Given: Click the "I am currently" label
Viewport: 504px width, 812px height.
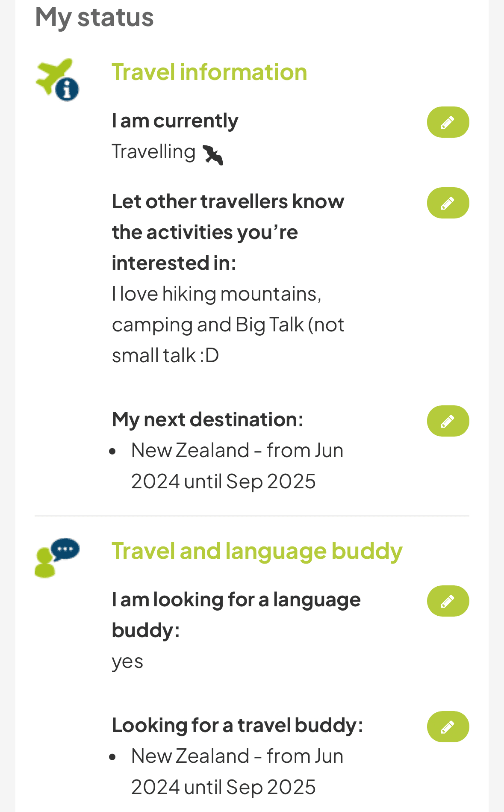Looking at the screenshot, I should point(175,121).
